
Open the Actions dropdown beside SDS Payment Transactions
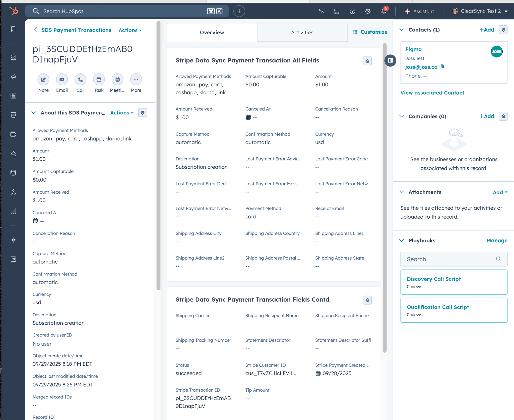(130, 30)
